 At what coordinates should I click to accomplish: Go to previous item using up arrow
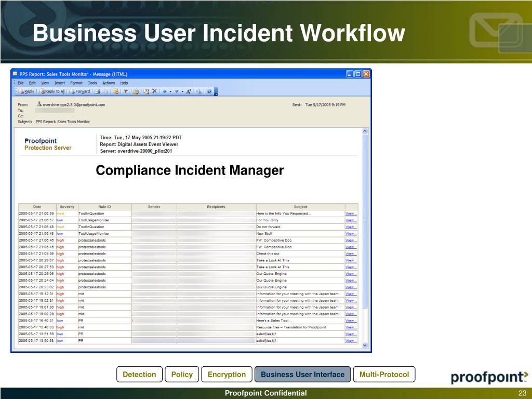tap(165, 91)
